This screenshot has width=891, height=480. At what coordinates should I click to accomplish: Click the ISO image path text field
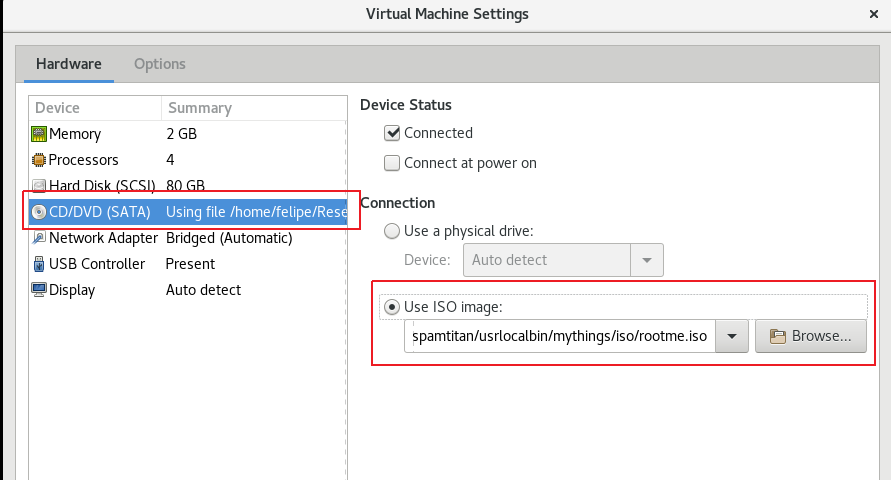560,337
